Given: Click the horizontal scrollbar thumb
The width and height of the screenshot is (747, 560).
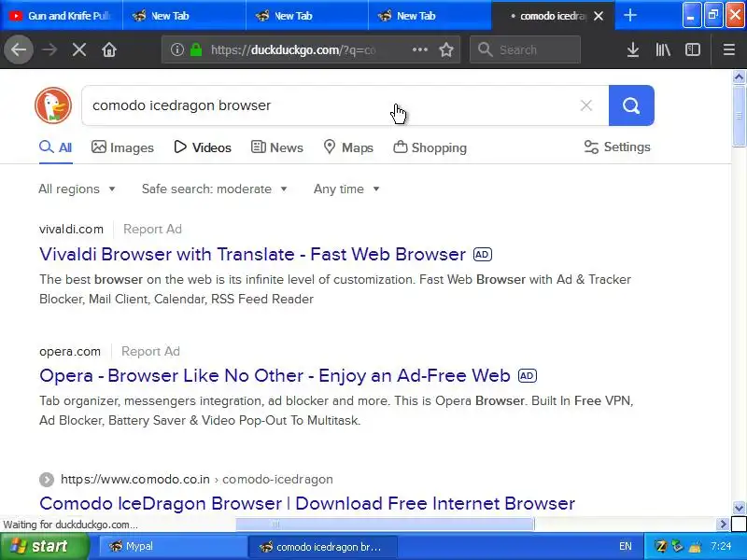Looking at the screenshot, I should [385, 525].
